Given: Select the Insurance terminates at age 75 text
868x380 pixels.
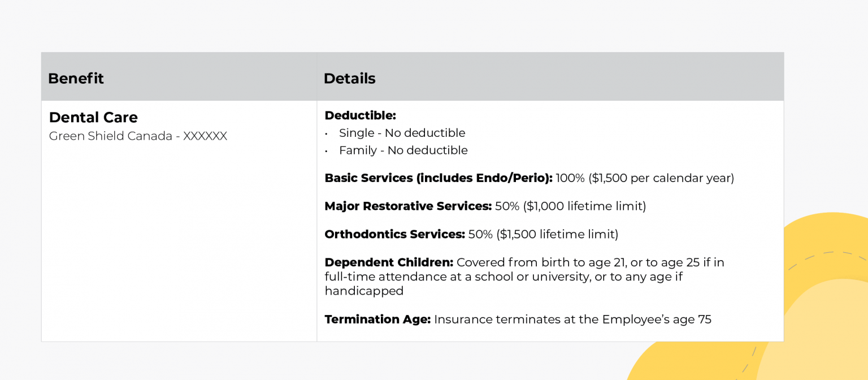Looking at the screenshot, I should pyautogui.click(x=572, y=319).
